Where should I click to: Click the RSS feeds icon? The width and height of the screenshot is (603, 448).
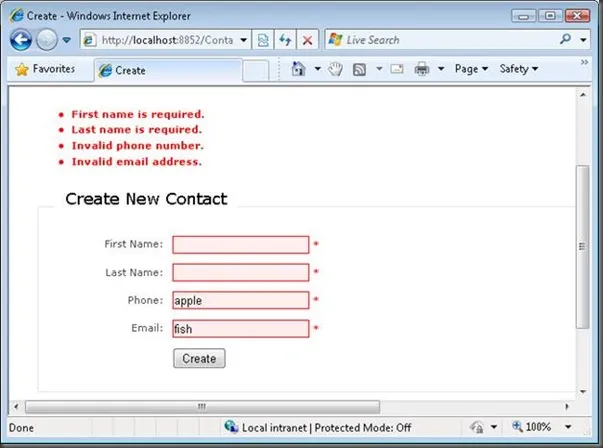tap(359, 70)
